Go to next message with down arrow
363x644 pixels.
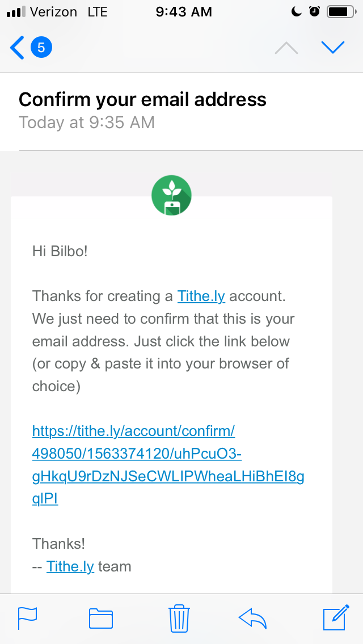pyautogui.click(x=333, y=48)
